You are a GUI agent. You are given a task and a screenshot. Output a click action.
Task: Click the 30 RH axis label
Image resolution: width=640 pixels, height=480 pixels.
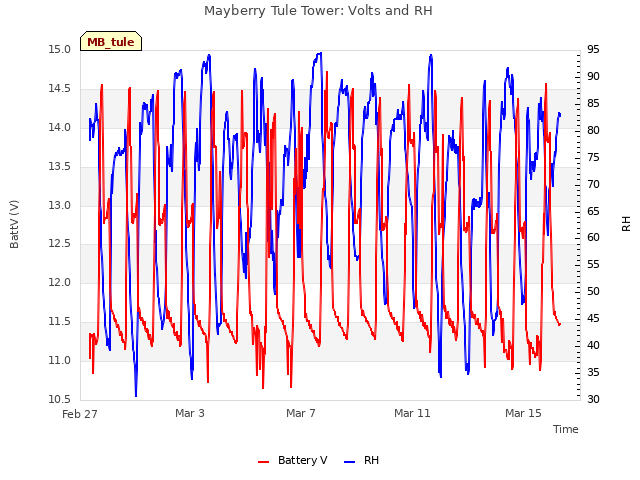(593, 399)
